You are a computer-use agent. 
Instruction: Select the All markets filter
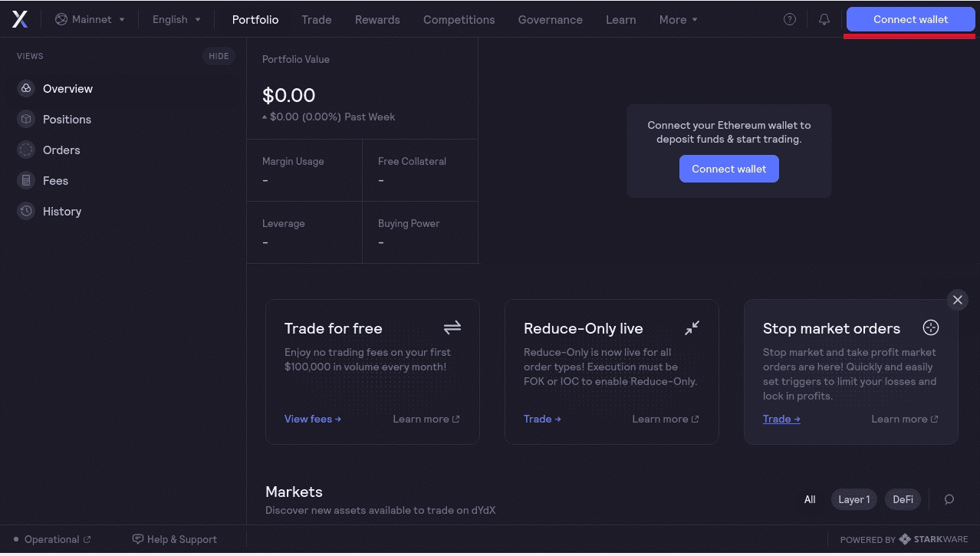(810, 499)
